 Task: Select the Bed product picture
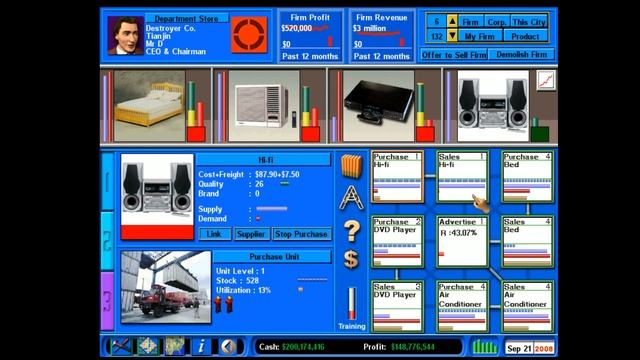tap(149, 106)
